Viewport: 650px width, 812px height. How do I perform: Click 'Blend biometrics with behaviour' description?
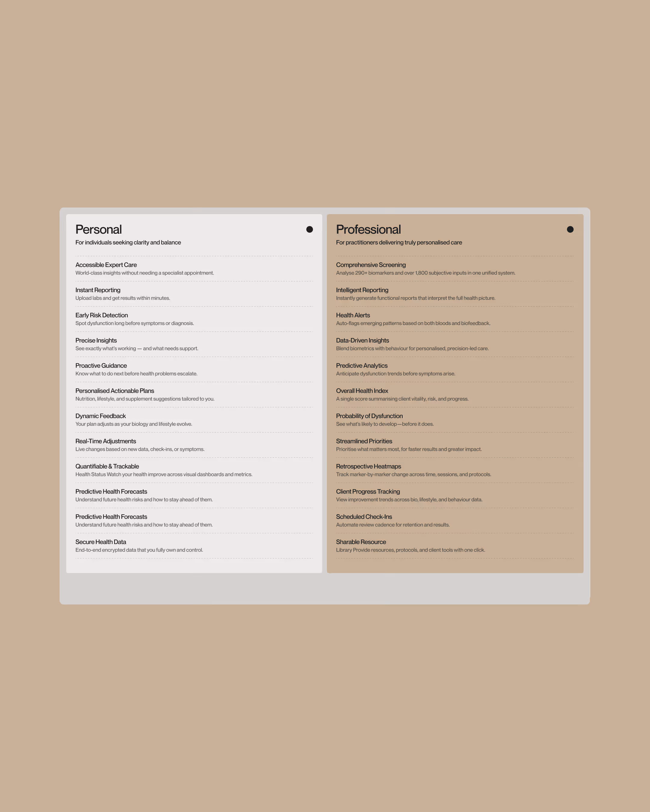[x=412, y=349]
